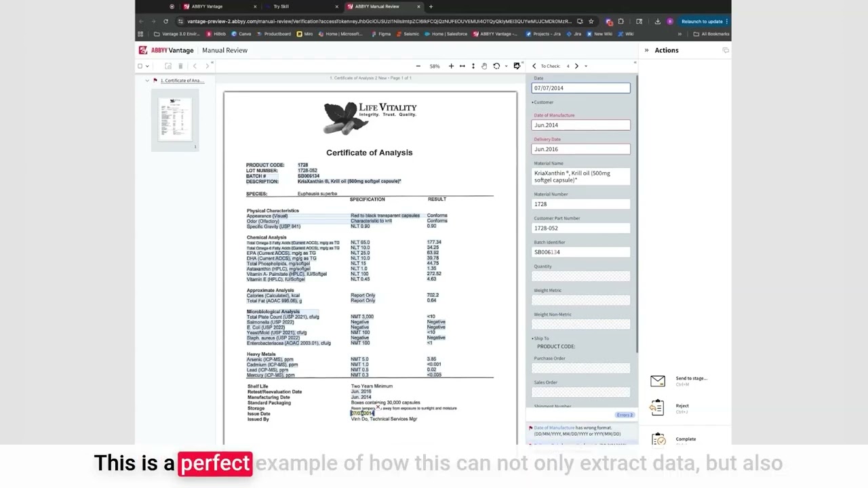Open Canva bookmark
868x488 pixels.
[241, 34]
